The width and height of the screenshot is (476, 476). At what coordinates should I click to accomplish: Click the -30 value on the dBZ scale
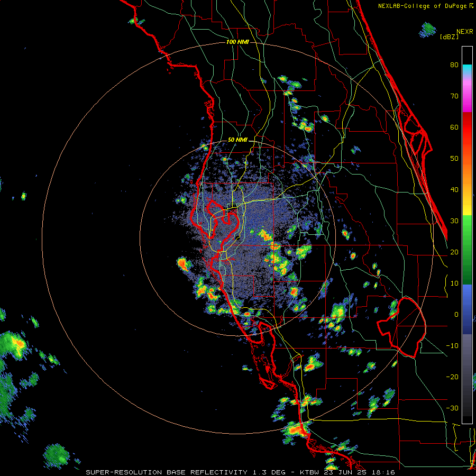(x=452, y=408)
